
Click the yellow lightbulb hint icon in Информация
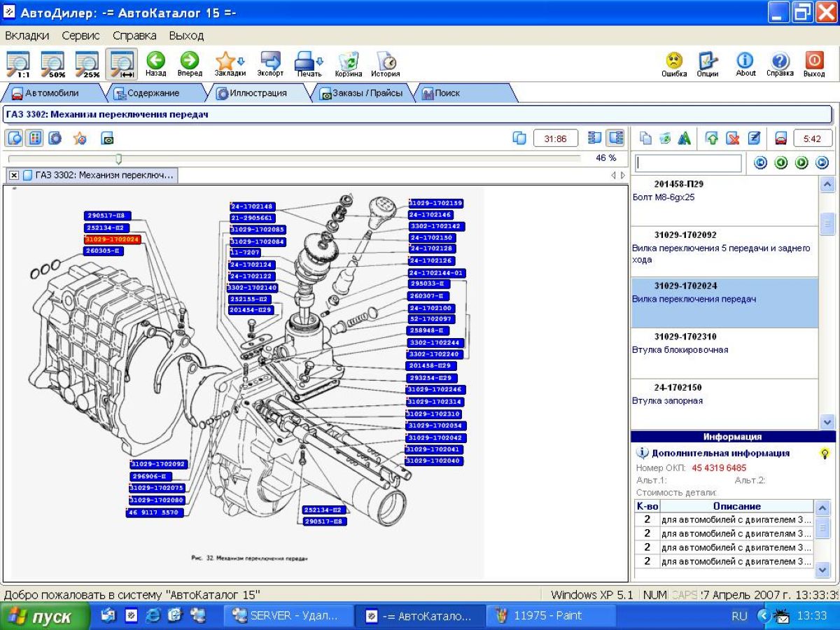[825, 454]
